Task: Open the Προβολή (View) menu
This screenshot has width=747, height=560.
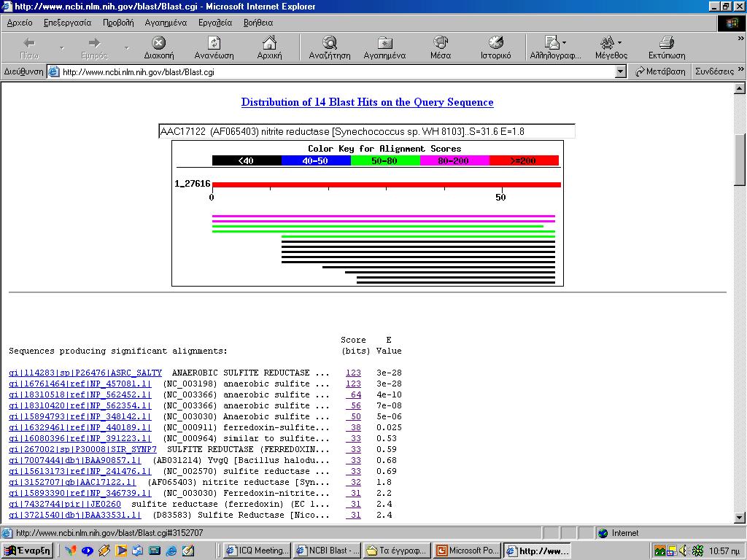Action: (118, 23)
